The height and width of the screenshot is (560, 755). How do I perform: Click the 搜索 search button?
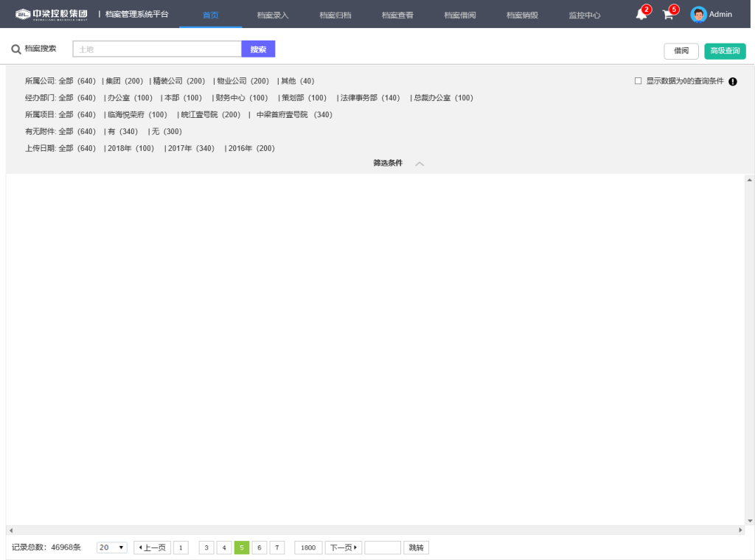pos(258,48)
